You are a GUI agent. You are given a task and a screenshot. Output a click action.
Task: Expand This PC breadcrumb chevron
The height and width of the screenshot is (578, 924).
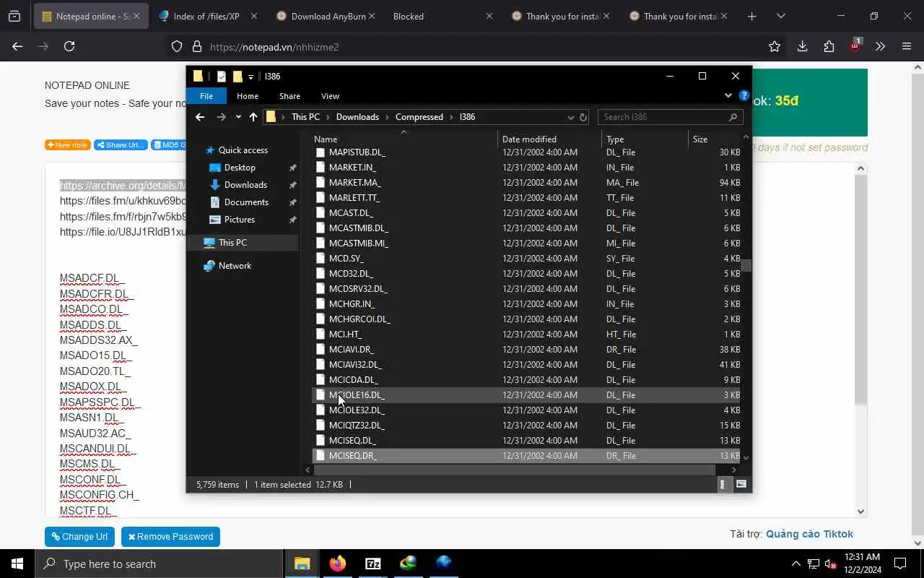pyautogui.click(x=328, y=117)
